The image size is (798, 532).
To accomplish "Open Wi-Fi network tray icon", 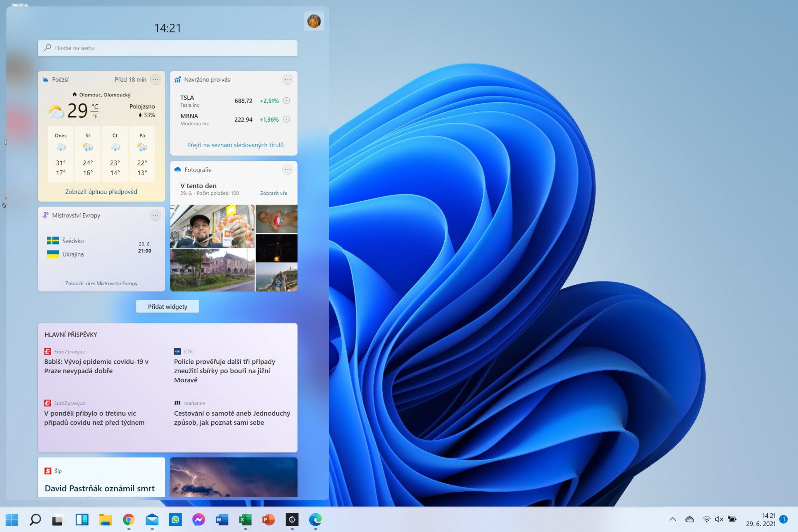I will click(706, 519).
